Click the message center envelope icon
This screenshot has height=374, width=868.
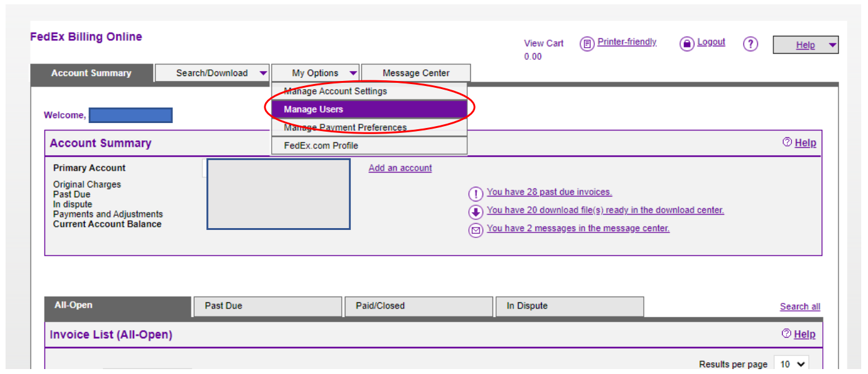[475, 230]
